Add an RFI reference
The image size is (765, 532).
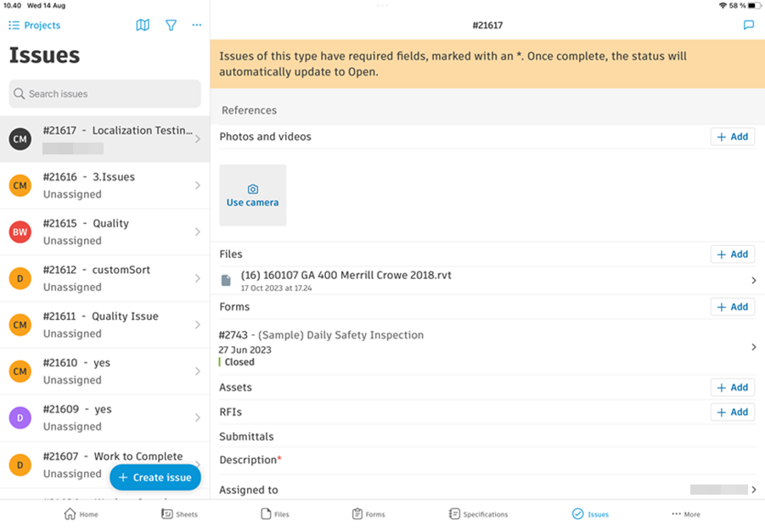pos(733,412)
